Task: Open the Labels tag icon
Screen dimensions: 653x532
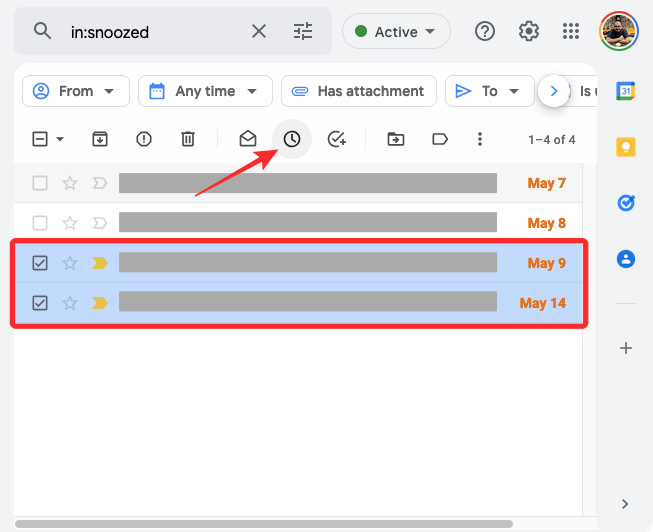Action: [440, 139]
